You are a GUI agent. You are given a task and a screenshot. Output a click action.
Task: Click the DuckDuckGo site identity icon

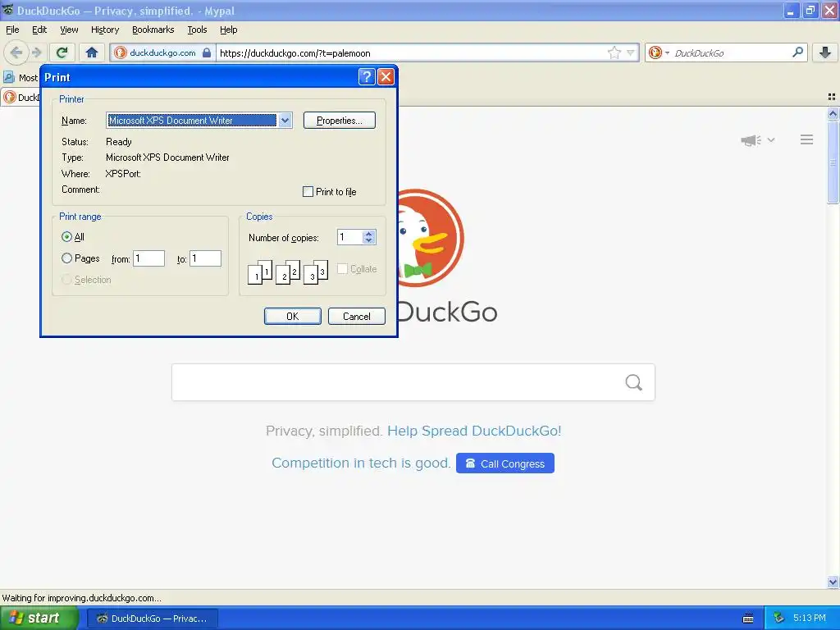[x=121, y=52]
